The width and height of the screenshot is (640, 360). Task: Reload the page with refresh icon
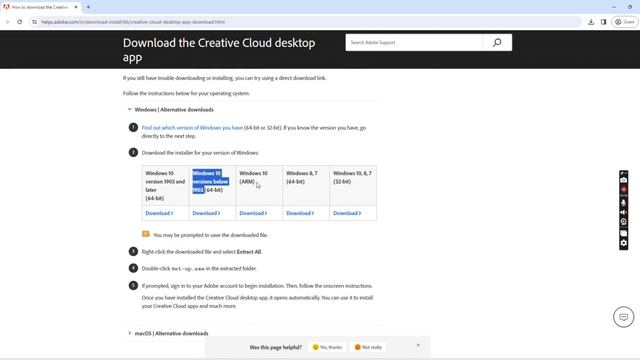20,22
